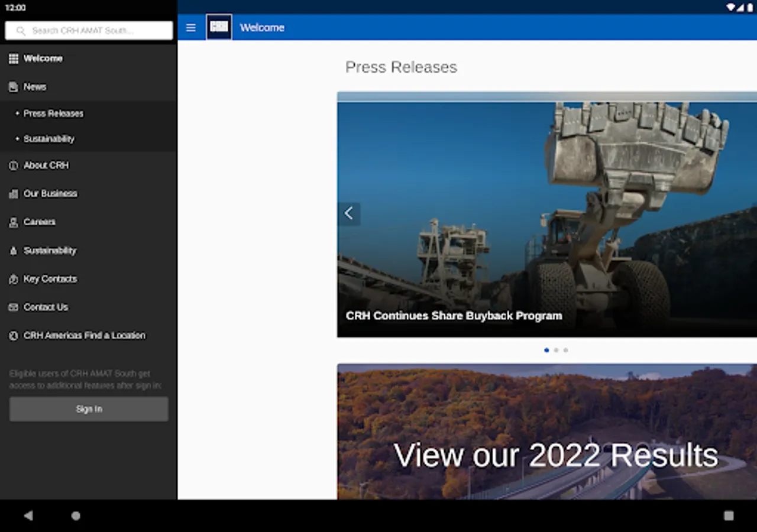
Task: Select the second carousel page dot
Action: pos(556,350)
